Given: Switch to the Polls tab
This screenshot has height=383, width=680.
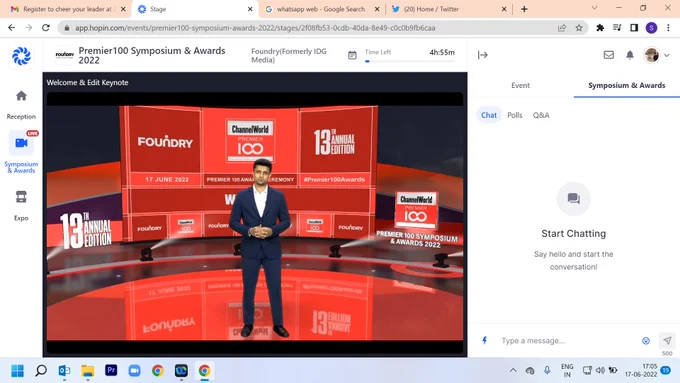Looking at the screenshot, I should (x=514, y=115).
